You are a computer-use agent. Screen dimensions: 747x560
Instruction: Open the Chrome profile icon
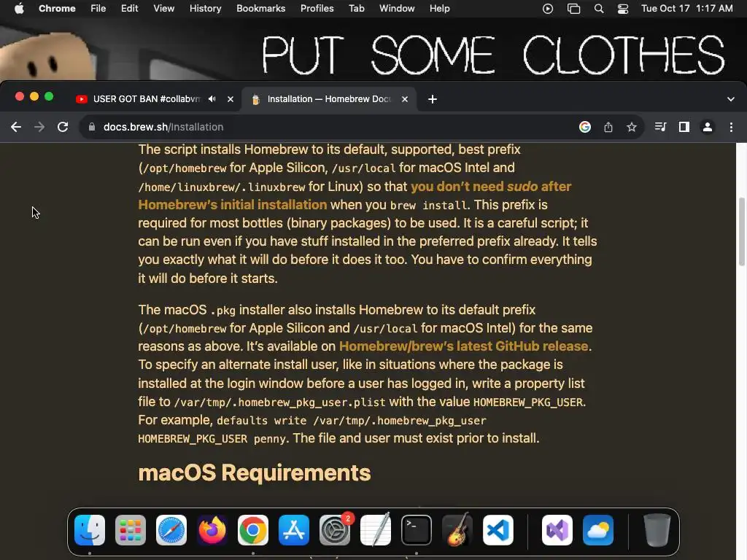click(708, 127)
